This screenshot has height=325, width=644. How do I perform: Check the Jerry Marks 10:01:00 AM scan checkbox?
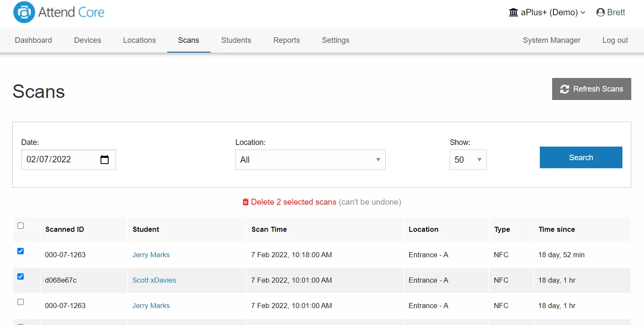(20, 302)
